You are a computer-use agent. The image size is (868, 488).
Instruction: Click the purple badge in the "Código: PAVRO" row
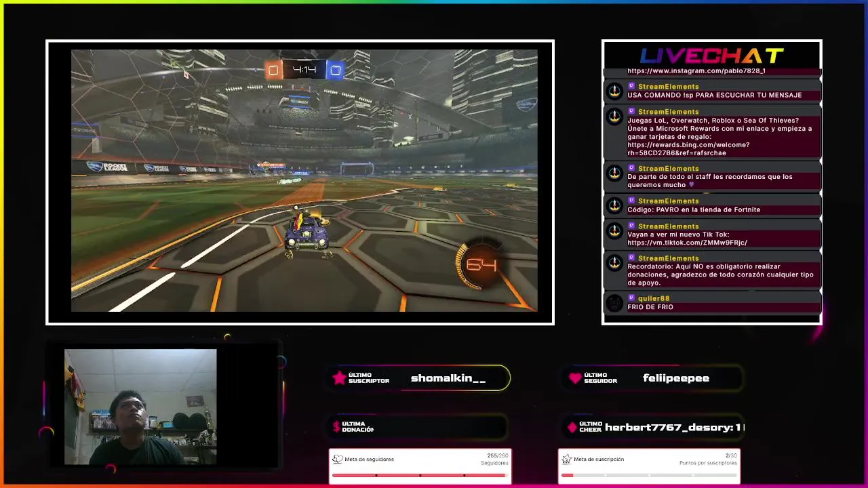tap(631, 201)
